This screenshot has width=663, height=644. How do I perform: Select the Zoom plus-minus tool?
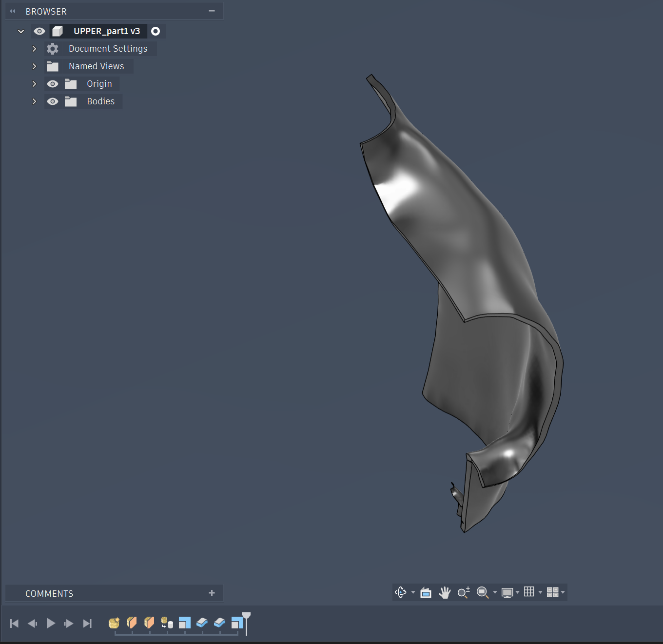click(x=464, y=592)
